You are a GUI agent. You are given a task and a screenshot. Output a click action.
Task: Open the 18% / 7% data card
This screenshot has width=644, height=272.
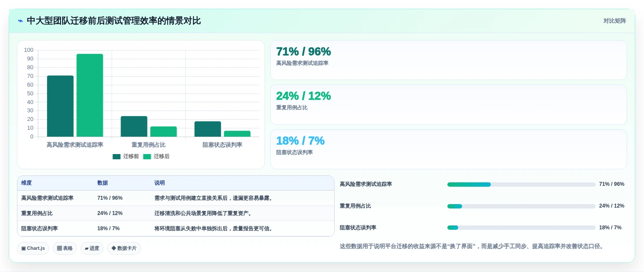[x=449, y=149]
